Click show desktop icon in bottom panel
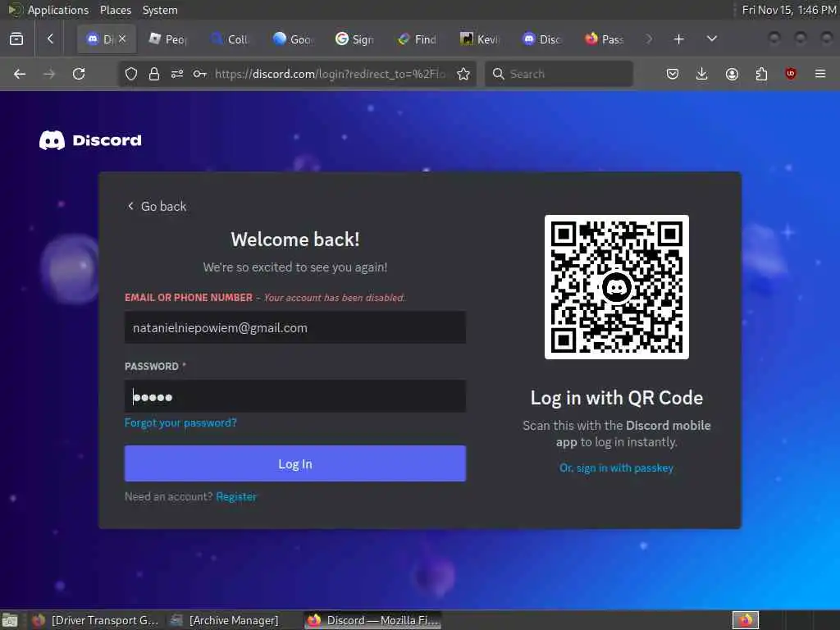 click(10, 620)
